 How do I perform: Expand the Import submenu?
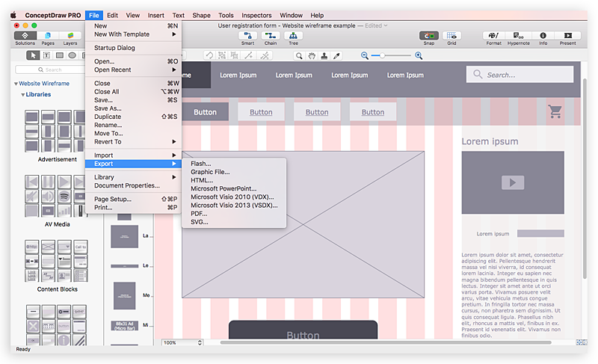(133, 155)
